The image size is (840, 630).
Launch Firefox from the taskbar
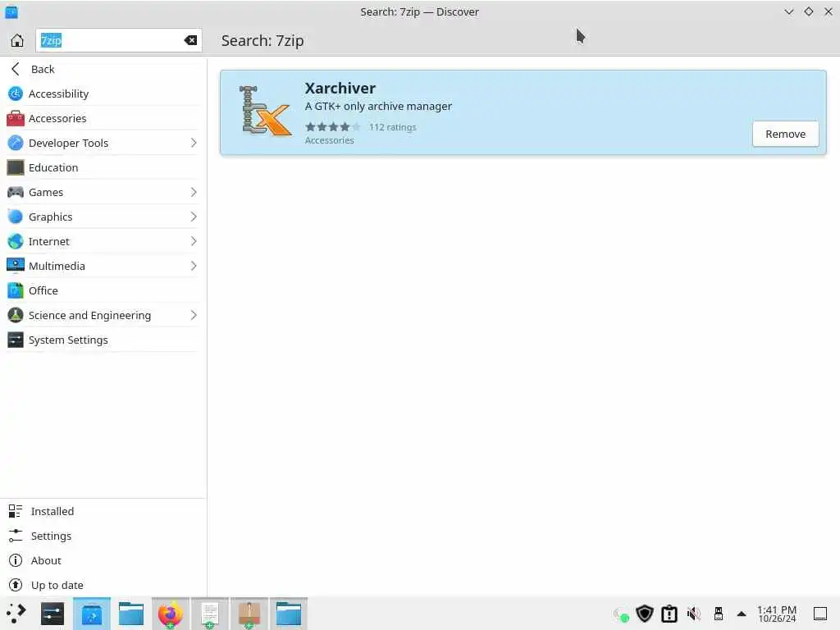(x=171, y=614)
